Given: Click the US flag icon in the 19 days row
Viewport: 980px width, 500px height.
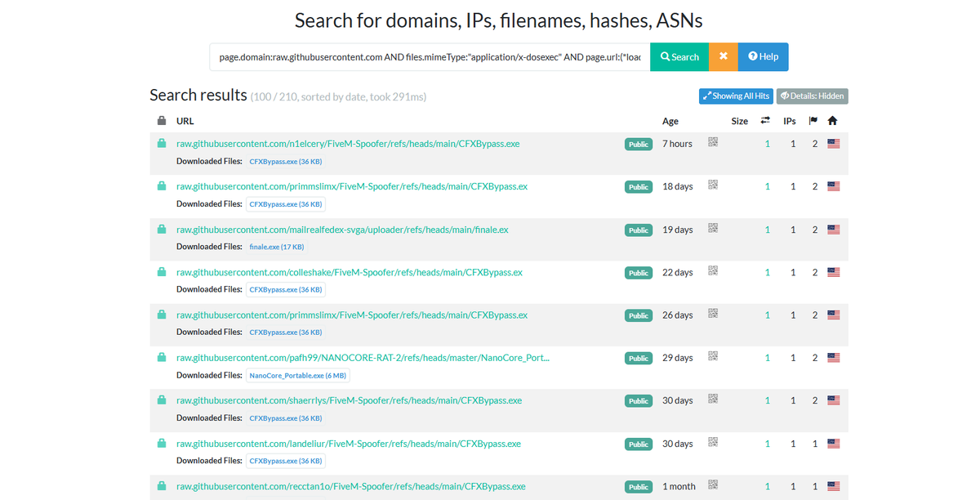Looking at the screenshot, I should (x=833, y=230).
